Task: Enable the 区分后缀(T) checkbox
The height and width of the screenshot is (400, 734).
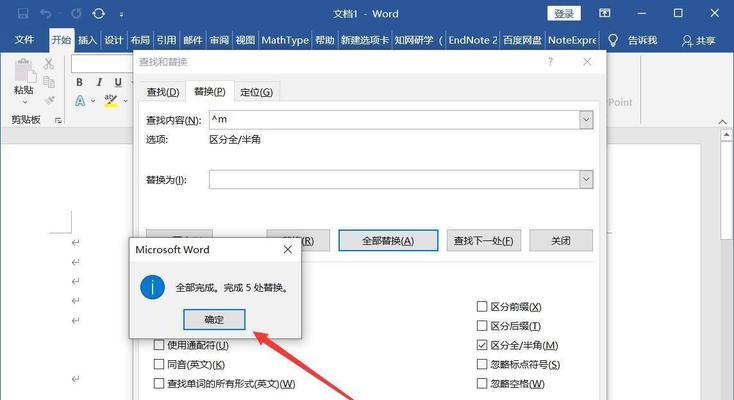Action: point(482,326)
